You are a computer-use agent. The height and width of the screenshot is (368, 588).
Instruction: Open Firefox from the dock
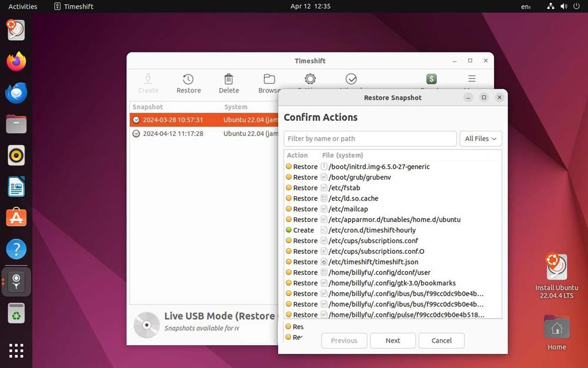point(16,61)
